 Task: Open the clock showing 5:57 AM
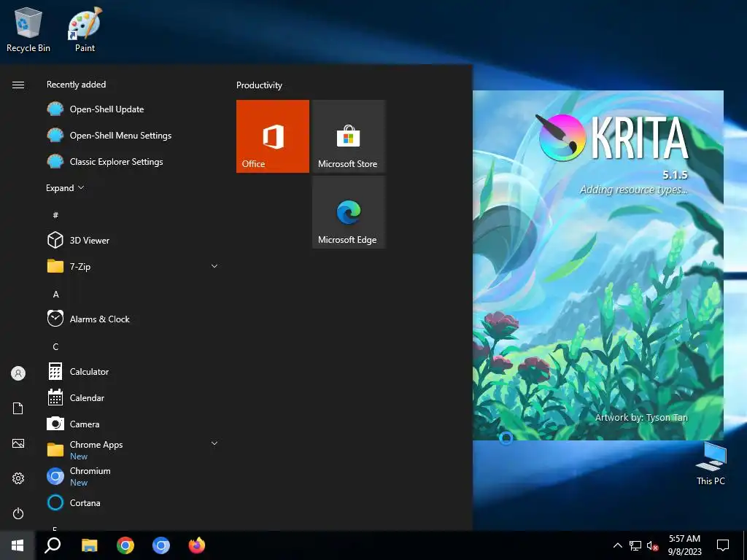[x=684, y=545]
